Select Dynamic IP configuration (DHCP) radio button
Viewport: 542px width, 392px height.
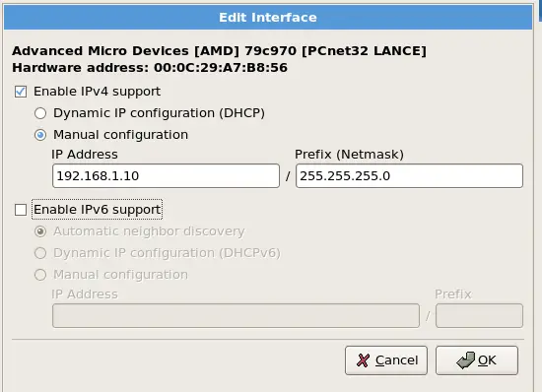click(40, 113)
